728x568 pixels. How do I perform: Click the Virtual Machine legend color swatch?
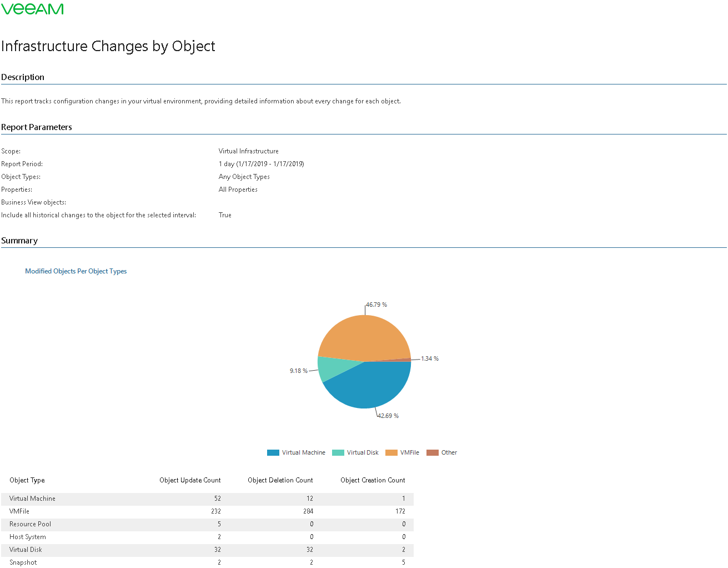click(x=273, y=452)
